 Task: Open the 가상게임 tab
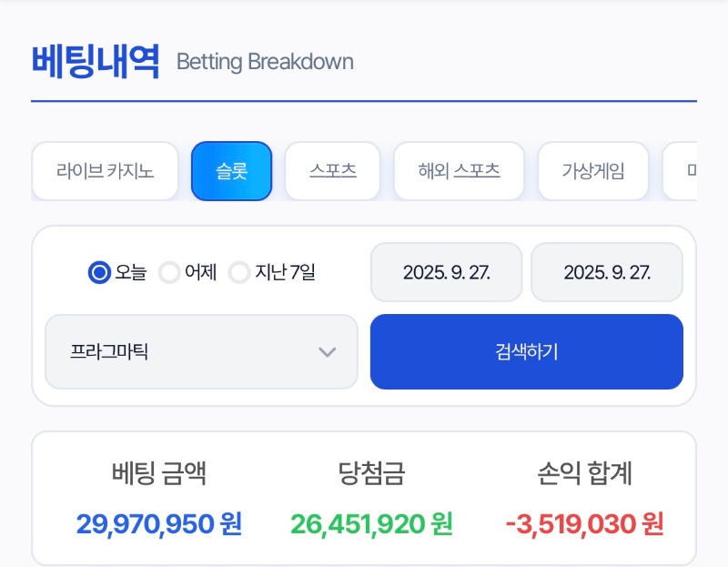[x=593, y=171]
